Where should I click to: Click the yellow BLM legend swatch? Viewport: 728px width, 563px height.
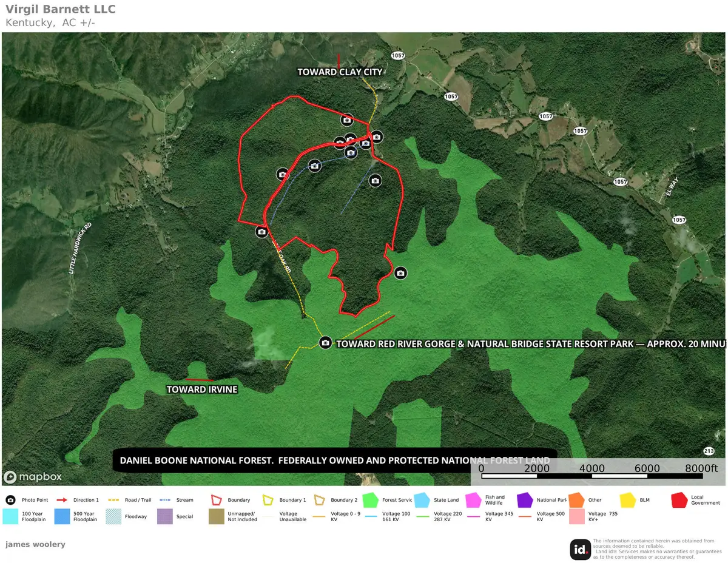[x=628, y=501]
